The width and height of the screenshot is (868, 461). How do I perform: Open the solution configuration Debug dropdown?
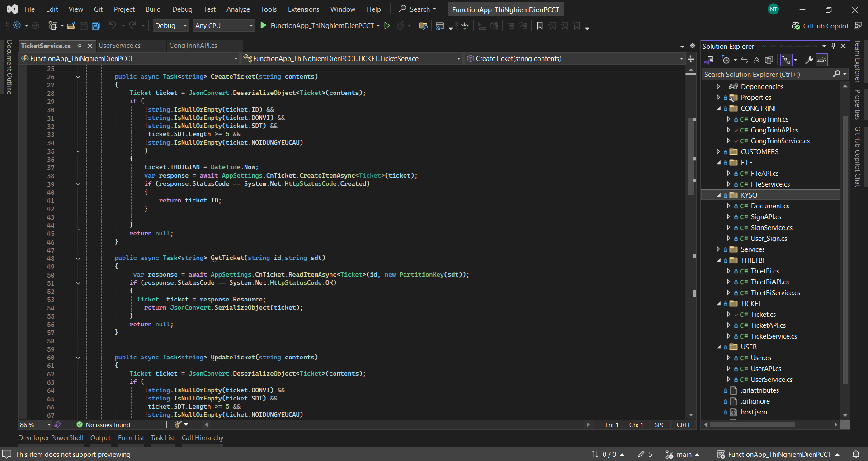point(170,26)
